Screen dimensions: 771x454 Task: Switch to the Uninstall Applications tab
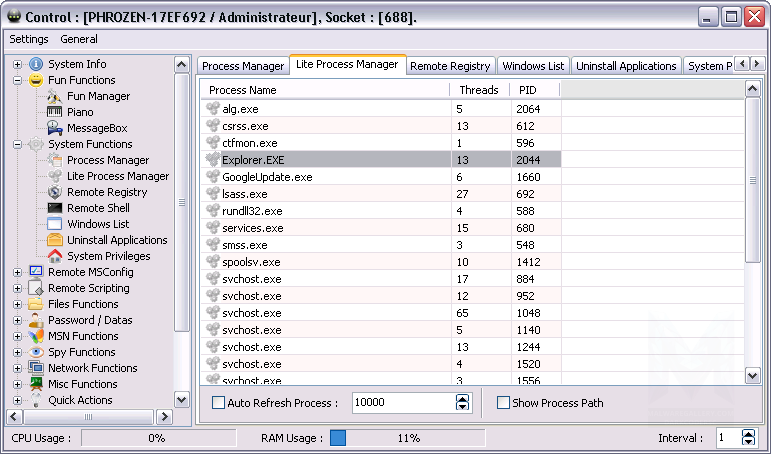click(626, 66)
